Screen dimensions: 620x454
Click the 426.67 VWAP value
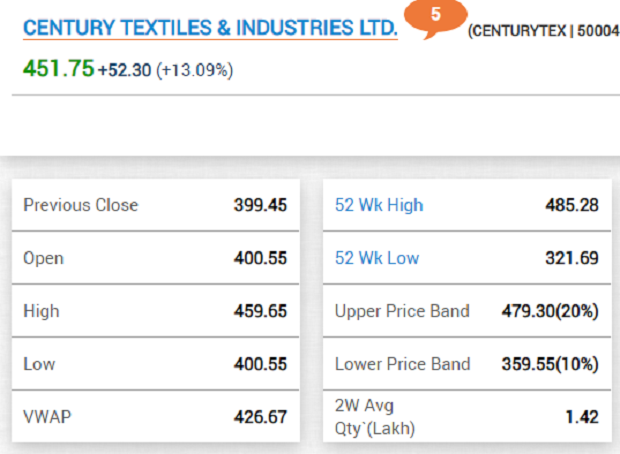[260, 417]
